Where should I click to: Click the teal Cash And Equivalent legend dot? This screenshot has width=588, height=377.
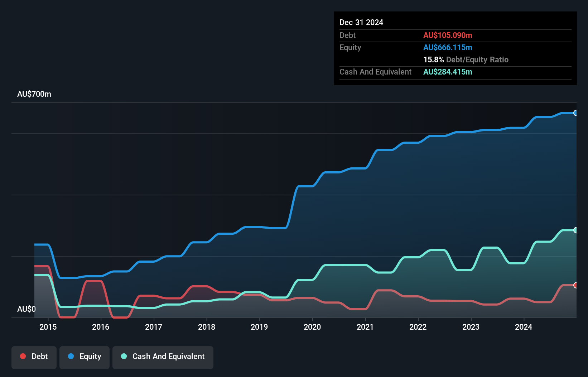coord(124,356)
